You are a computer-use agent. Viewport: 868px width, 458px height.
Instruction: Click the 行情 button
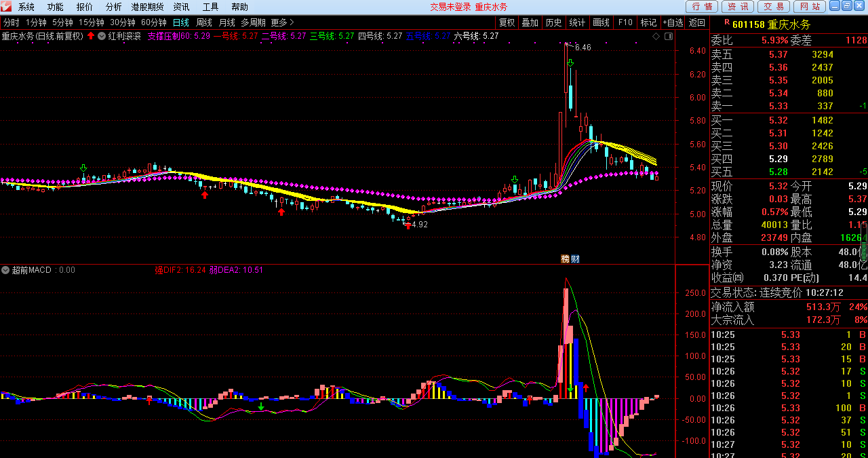702,7
